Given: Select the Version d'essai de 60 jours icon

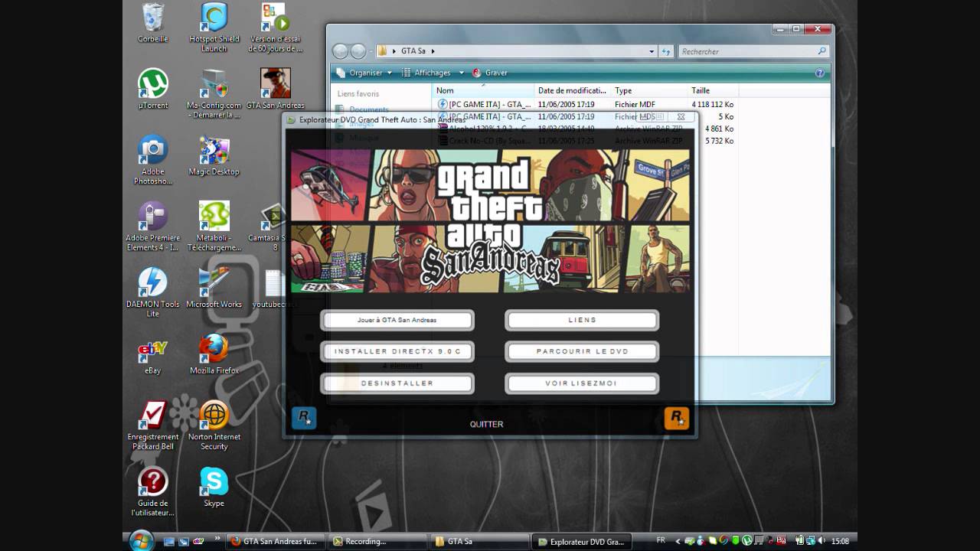Looking at the screenshot, I should click(x=275, y=28).
